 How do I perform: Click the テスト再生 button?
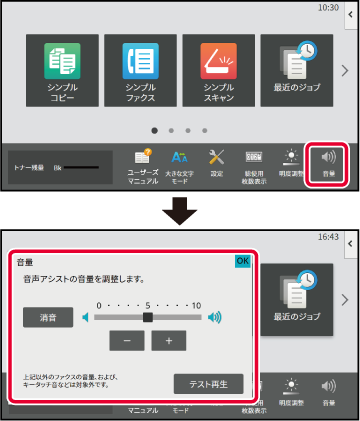[209, 384]
